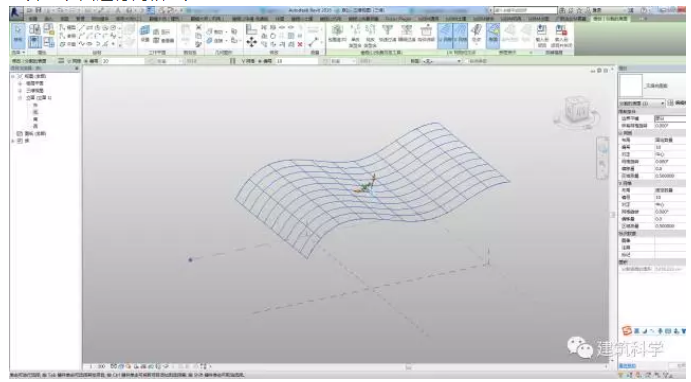The width and height of the screenshot is (691, 382).
Task: Click the Edit Type button in Properties
Action: [677, 103]
